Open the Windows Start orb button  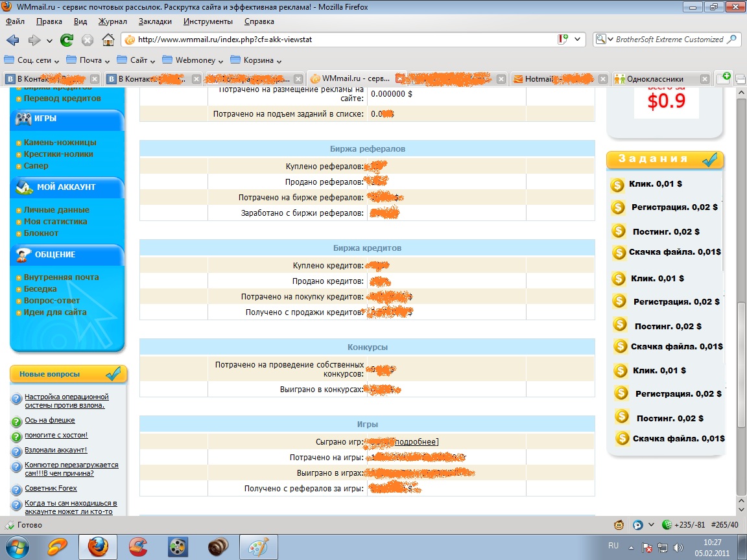point(17,547)
